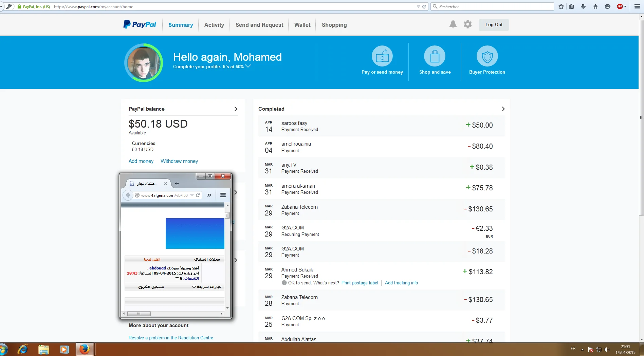Click the Mohamed profile photo
The width and height of the screenshot is (644, 356).
click(144, 63)
